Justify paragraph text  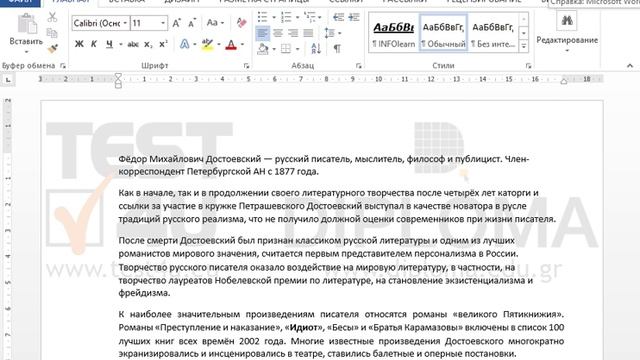click(x=309, y=33)
